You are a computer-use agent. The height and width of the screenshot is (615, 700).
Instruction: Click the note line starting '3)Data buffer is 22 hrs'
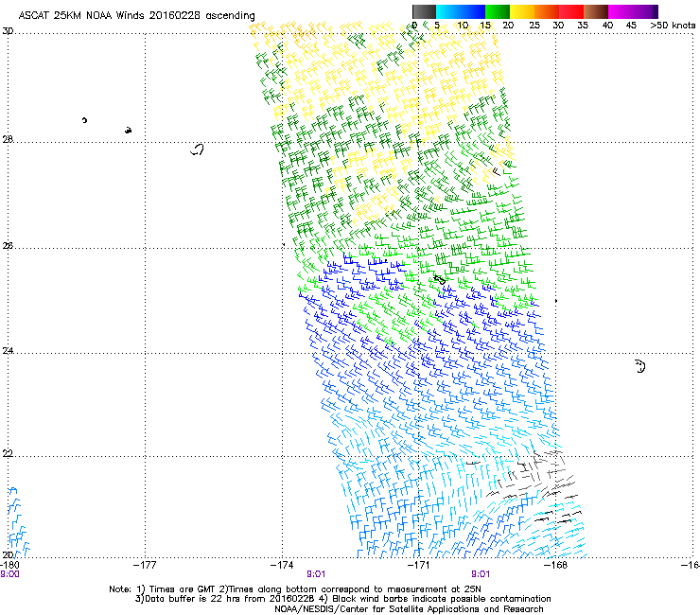342,599
